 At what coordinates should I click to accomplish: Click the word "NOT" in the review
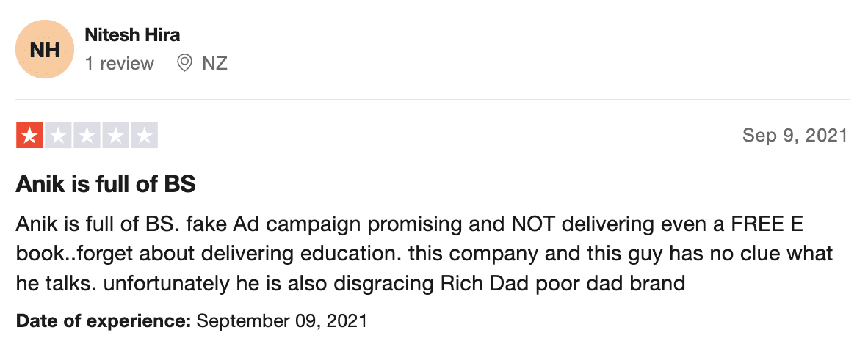tap(529, 225)
